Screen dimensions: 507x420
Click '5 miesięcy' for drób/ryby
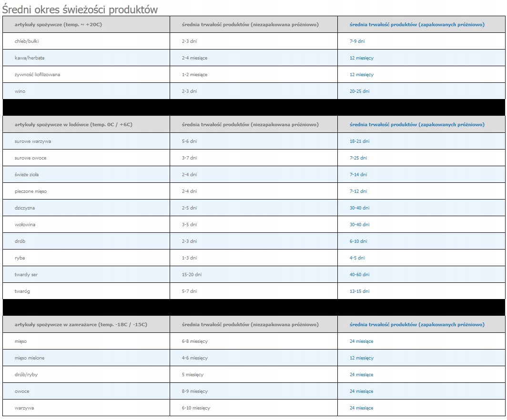pos(193,375)
